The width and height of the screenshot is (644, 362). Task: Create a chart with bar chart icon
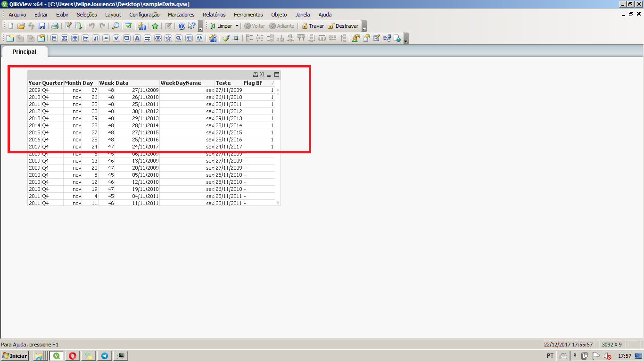96,38
